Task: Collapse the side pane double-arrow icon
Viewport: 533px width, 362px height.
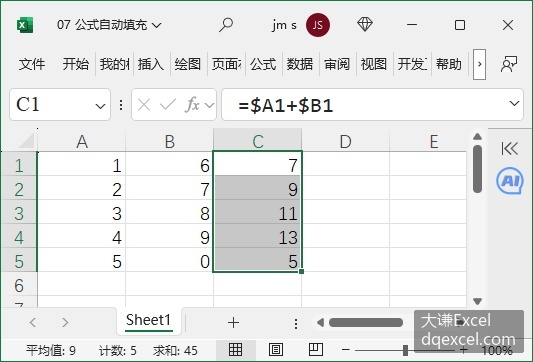Action: point(510,149)
